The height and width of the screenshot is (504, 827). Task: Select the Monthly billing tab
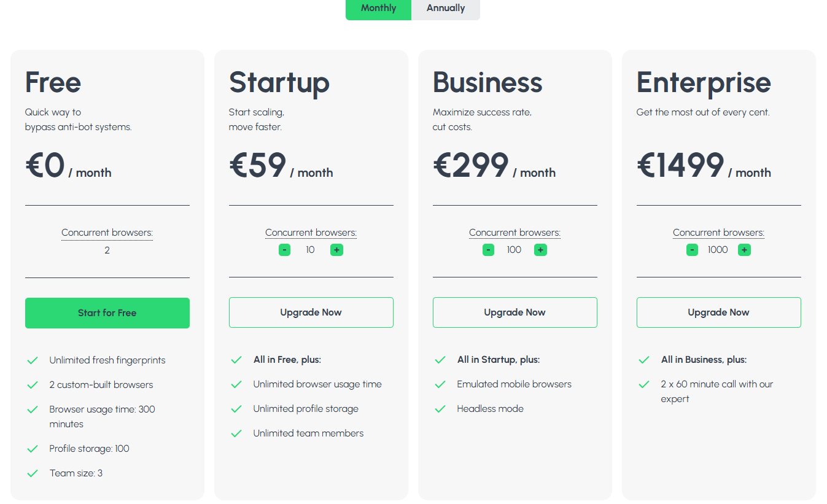(378, 8)
